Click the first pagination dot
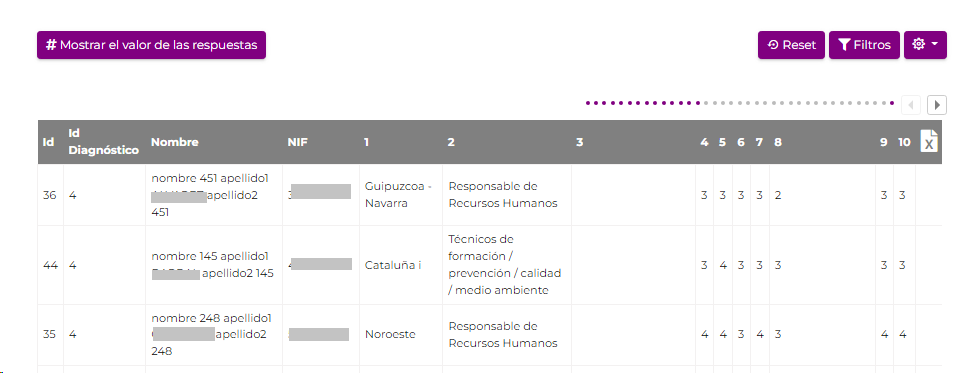 point(588,103)
